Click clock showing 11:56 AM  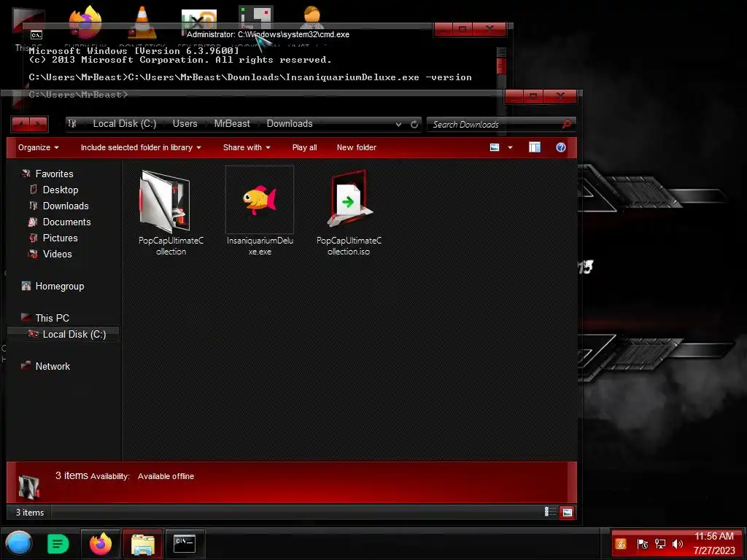pyautogui.click(x=713, y=536)
